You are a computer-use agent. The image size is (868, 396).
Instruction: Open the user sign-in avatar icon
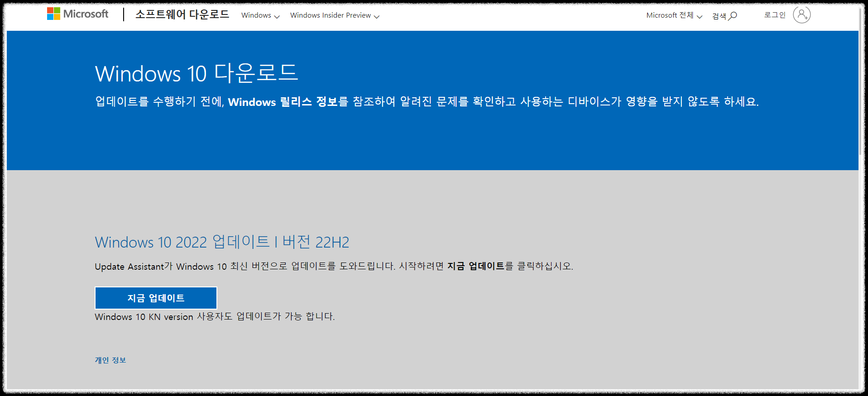pyautogui.click(x=801, y=15)
